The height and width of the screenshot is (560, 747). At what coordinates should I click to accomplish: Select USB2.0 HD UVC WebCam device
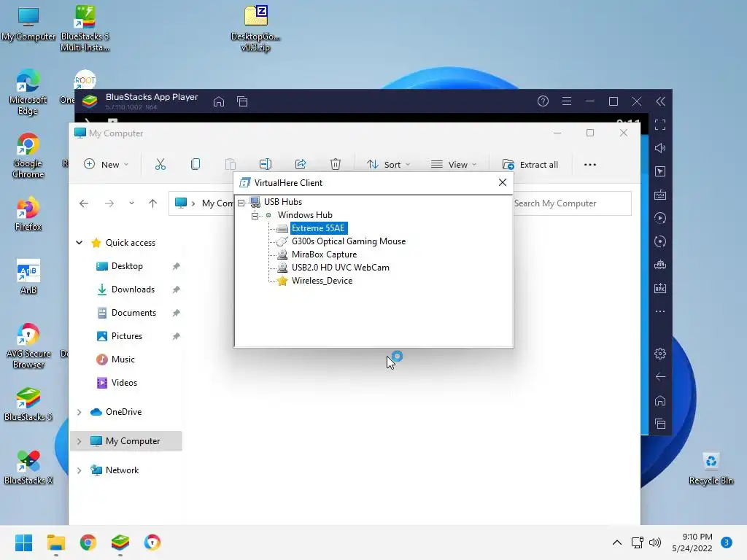tap(340, 268)
